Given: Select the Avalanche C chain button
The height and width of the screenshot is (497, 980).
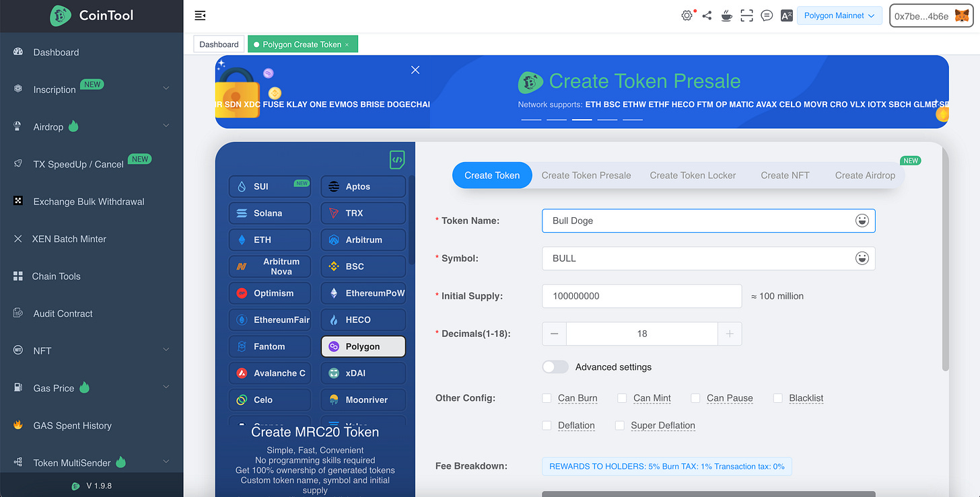Looking at the screenshot, I should pyautogui.click(x=270, y=373).
